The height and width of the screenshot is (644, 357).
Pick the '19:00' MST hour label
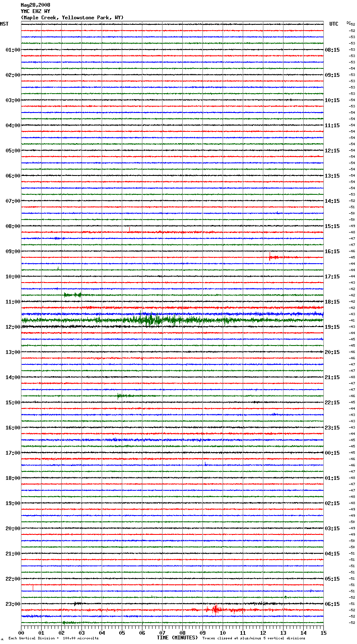pos(13,503)
